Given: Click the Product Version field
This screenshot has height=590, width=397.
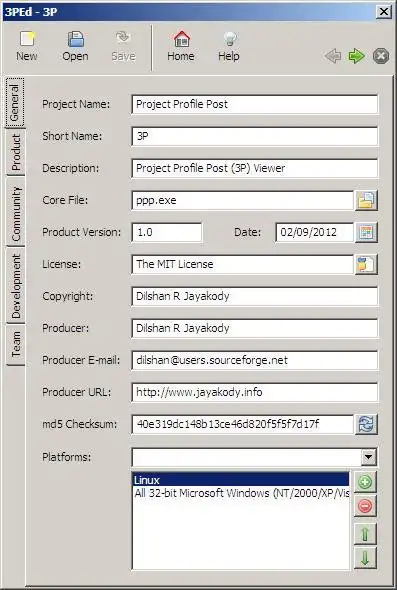Looking at the screenshot, I should (x=167, y=232).
